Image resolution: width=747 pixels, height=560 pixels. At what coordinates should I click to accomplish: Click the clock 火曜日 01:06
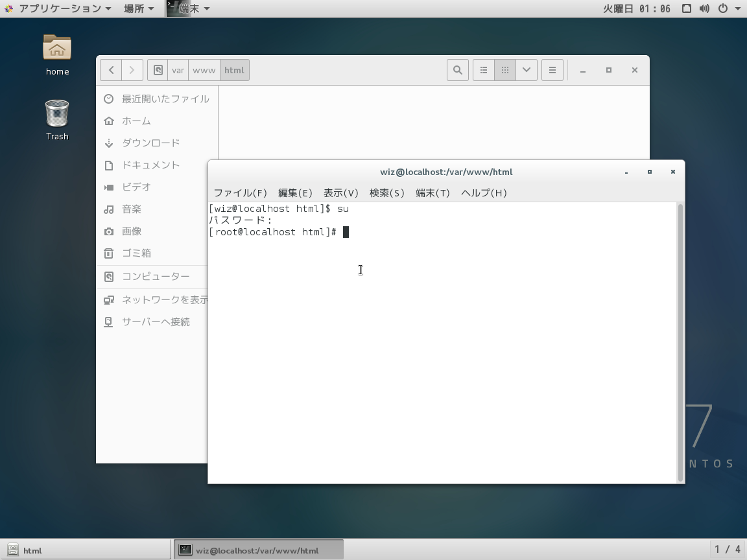[637, 8]
